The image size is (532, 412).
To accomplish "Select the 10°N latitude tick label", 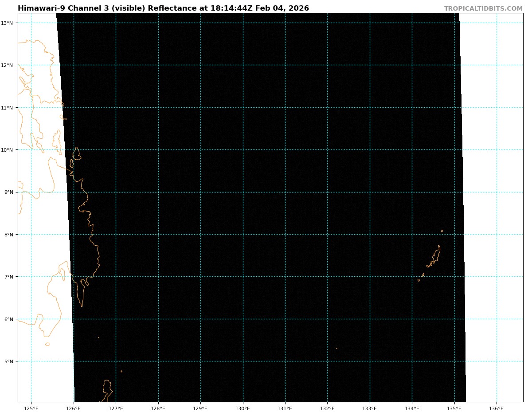I will coord(9,150).
